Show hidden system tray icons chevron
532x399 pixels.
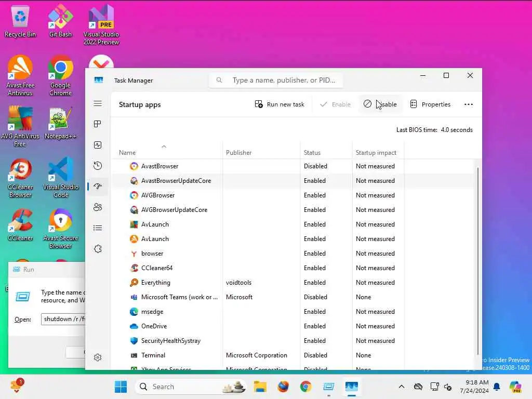pos(402,387)
